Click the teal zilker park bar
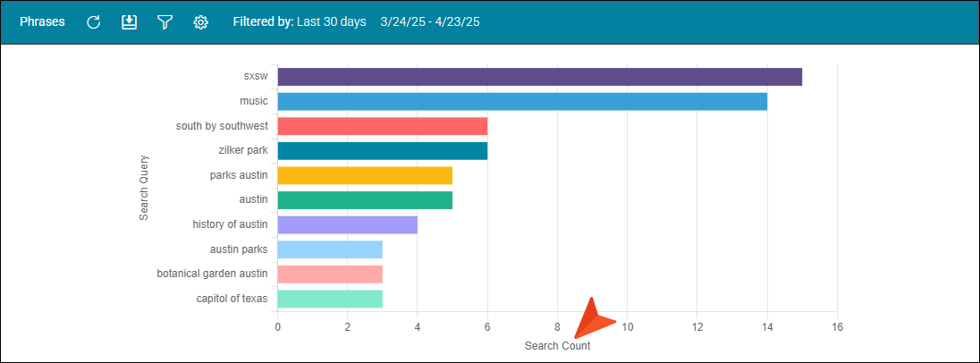 [383, 150]
